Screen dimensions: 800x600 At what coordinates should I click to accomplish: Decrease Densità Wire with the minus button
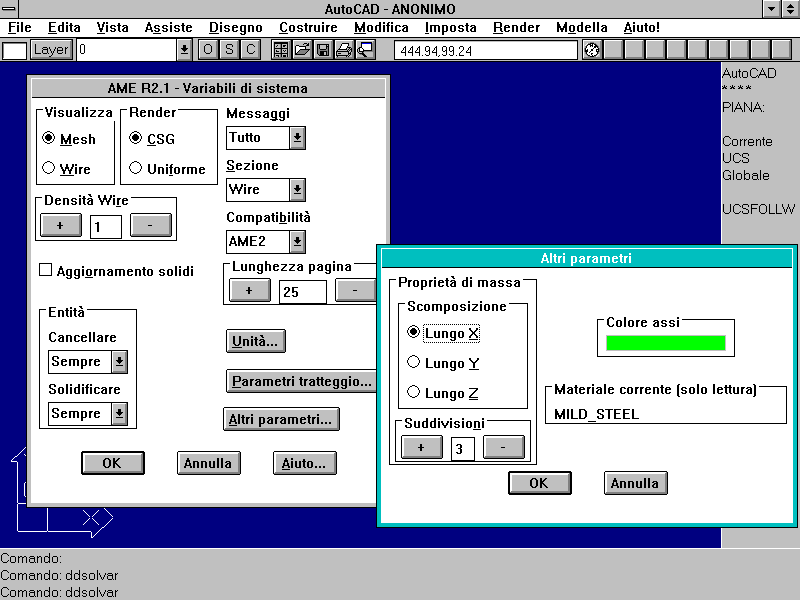pyautogui.click(x=151, y=226)
